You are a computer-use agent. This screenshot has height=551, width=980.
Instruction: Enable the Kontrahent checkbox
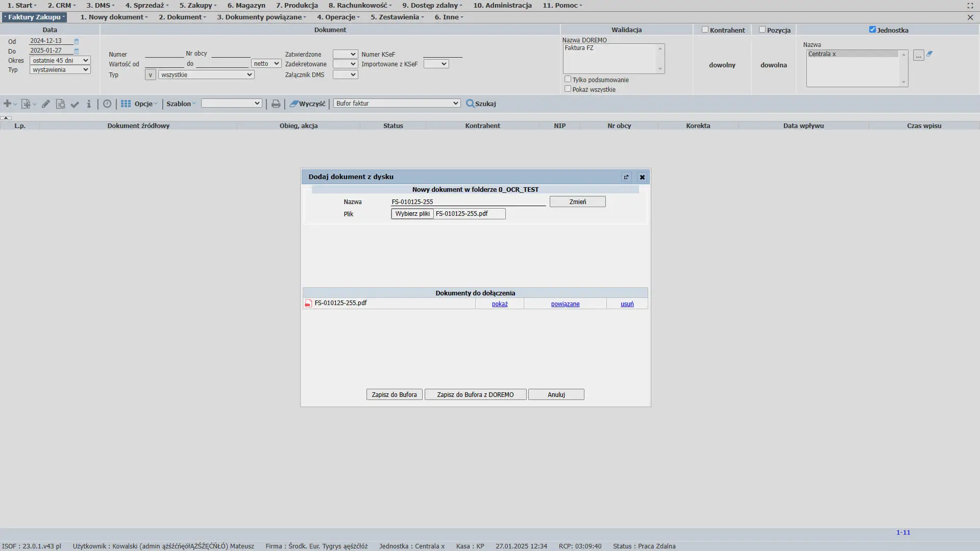(705, 30)
